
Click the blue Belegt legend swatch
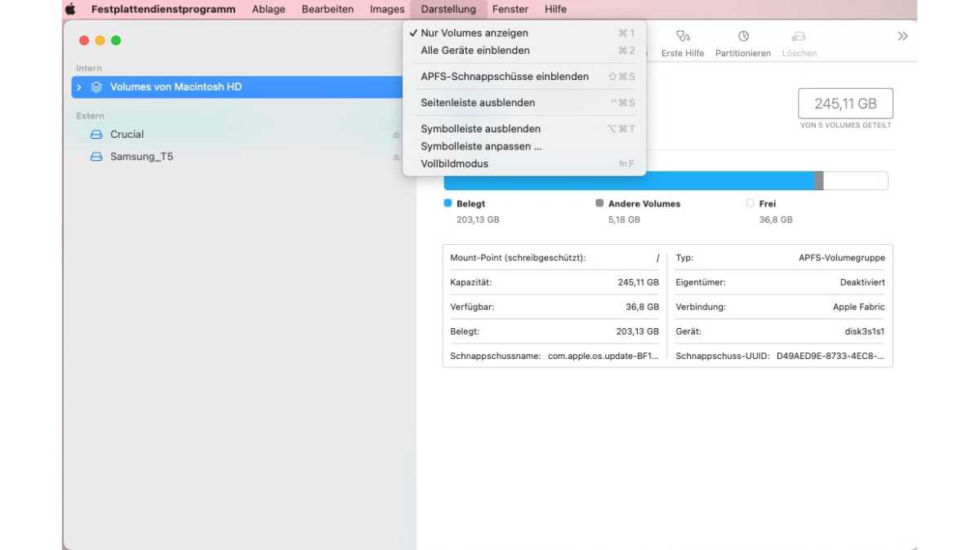pyautogui.click(x=448, y=203)
